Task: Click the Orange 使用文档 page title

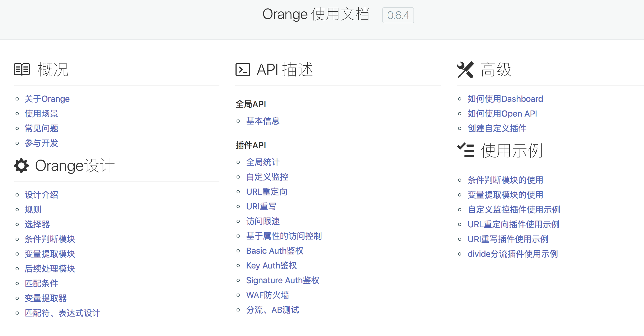Action: point(315,14)
